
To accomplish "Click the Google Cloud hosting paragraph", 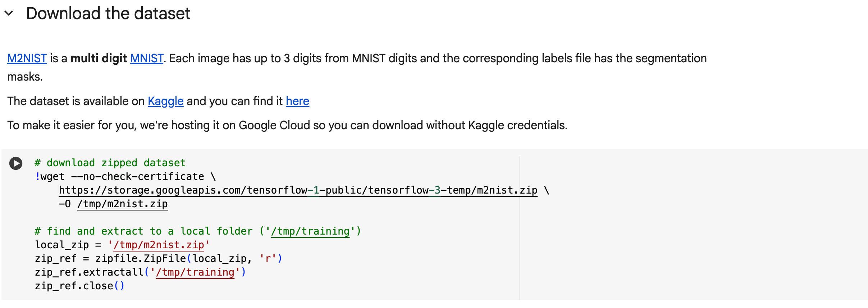I will click(287, 125).
